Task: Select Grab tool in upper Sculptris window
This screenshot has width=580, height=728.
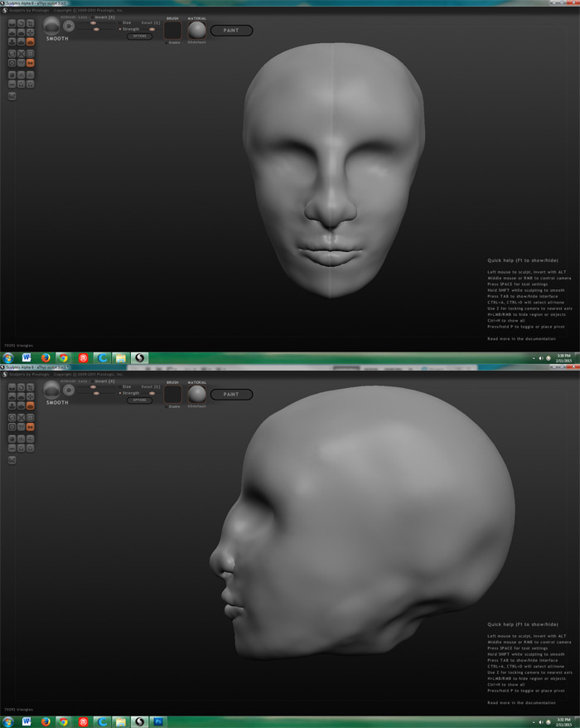Action: [30, 32]
